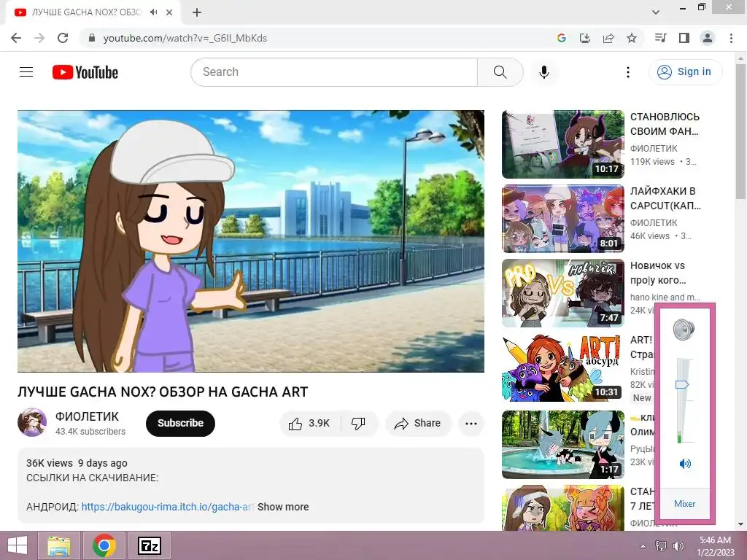Click the network tray icon
The width and height of the screenshot is (747, 560).
661,546
